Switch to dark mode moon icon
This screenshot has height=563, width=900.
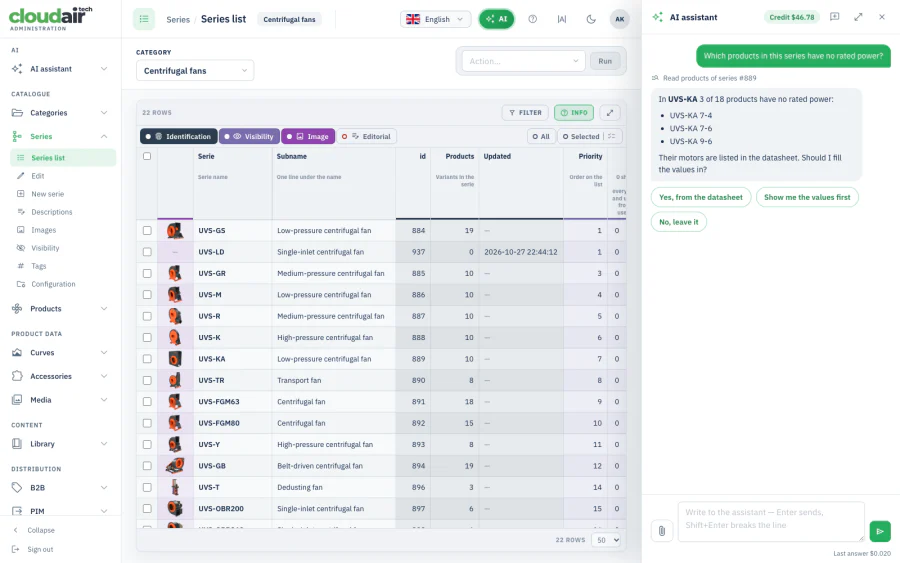[591, 19]
